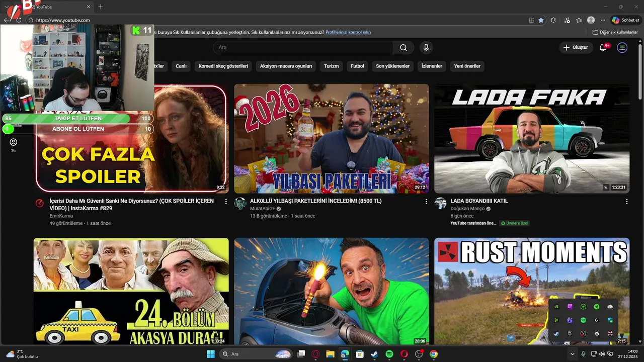Click the media control music note icon

567,20
